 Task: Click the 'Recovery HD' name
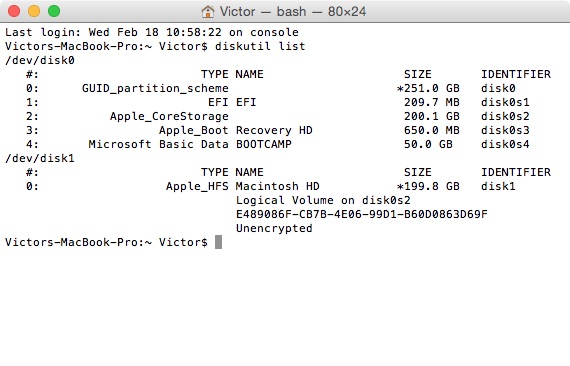click(x=274, y=130)
